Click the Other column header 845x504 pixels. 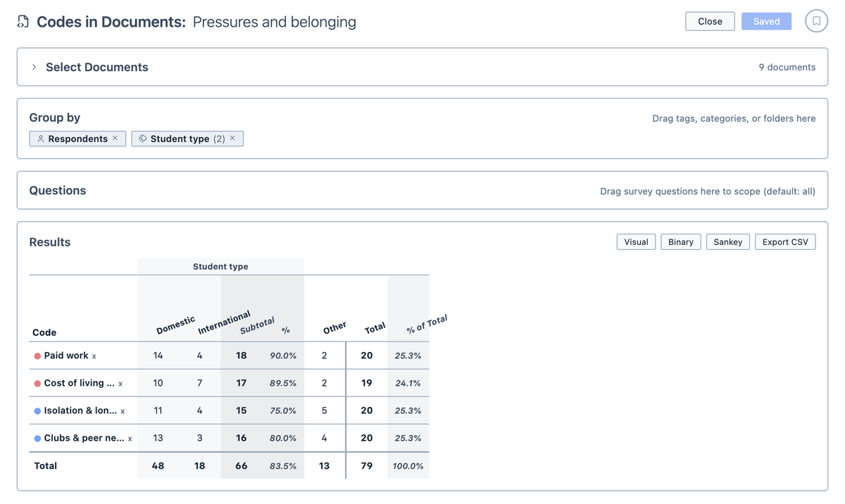(x=334, y=328)
